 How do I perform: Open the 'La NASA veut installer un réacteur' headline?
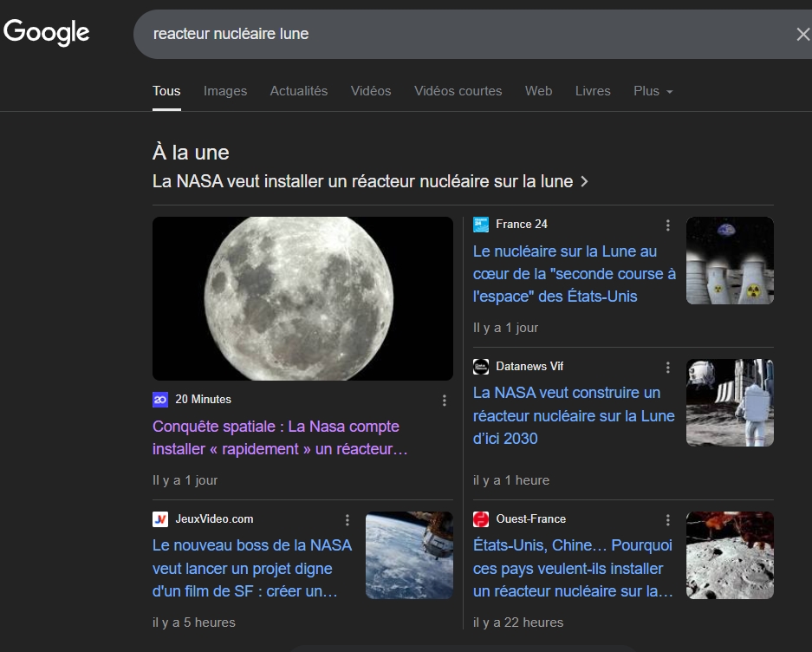pos(362,181)
